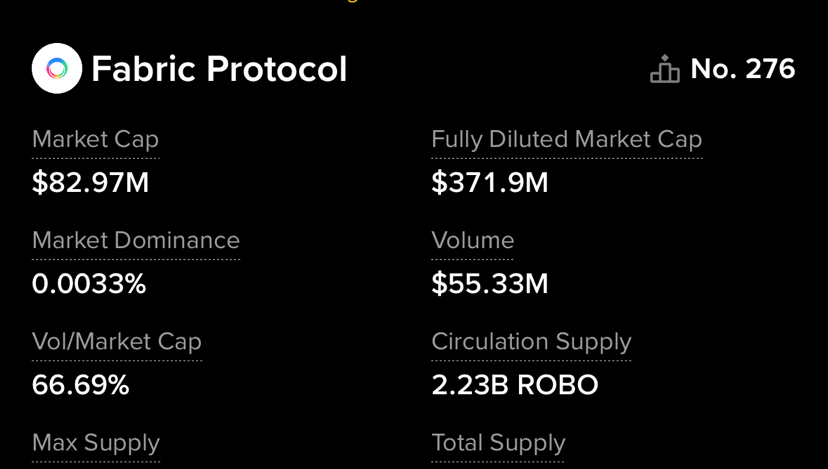Tap the Total Supply label
Screen dimensions: 828x469
click(498, 443)
